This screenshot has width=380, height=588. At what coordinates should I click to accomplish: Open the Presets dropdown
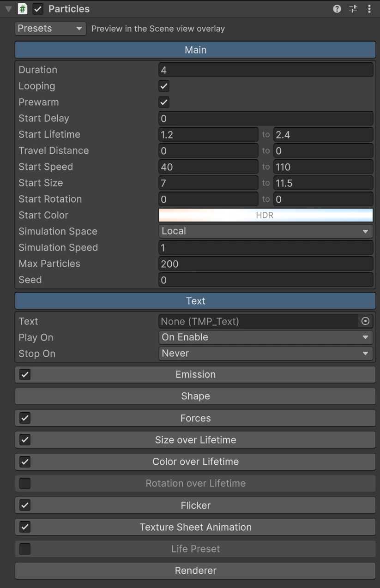coord(51,29)
